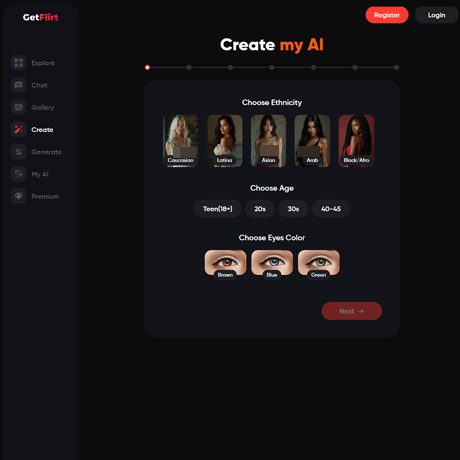Select the Latina ethnicity card
The height and width of the screenshot is (460, 460).
(224, 141)
